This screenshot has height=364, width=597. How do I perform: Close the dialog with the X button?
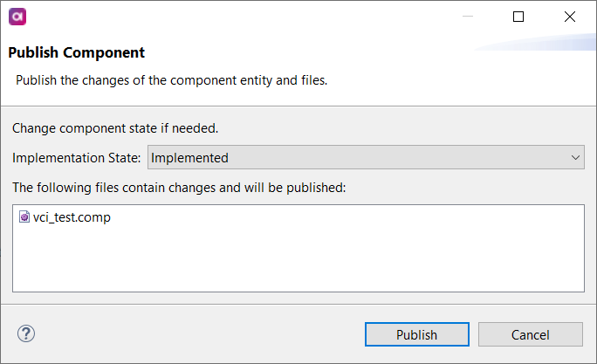tap(570, 17)
